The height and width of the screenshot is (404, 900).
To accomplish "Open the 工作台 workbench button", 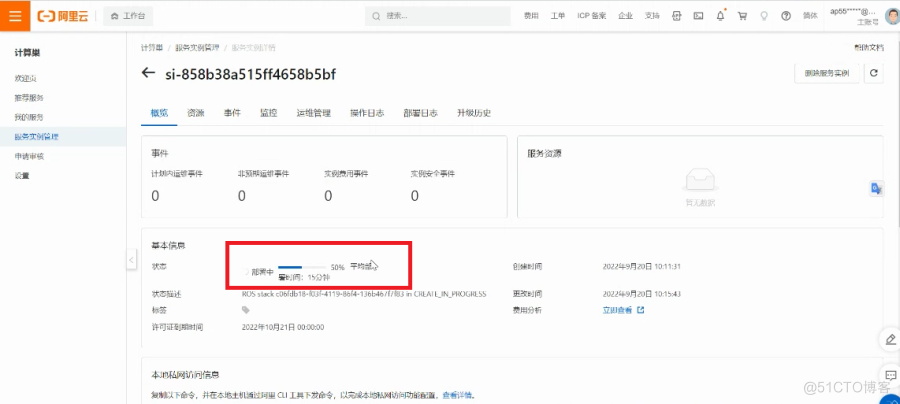I will pos(128,16).
